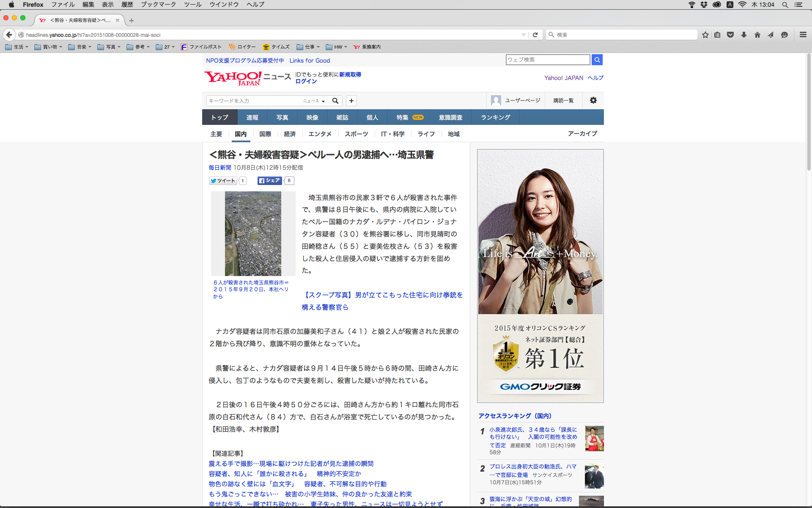
Task: Click the aerial photo thumbnail of Kumagaya
Action: [x=253, y=234]
